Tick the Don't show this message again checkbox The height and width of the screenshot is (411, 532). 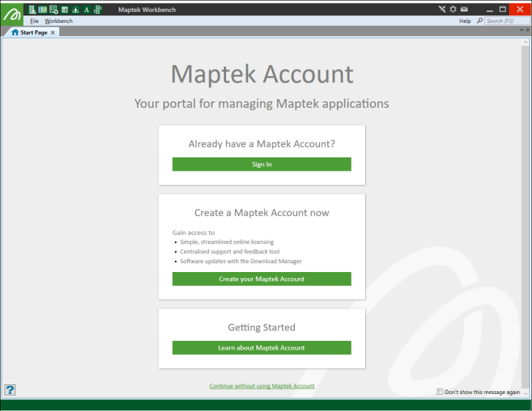(440, 391)
